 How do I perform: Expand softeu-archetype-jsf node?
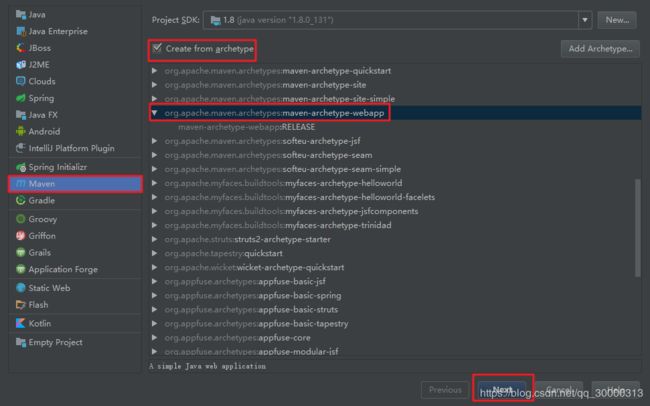coord(155,141)
